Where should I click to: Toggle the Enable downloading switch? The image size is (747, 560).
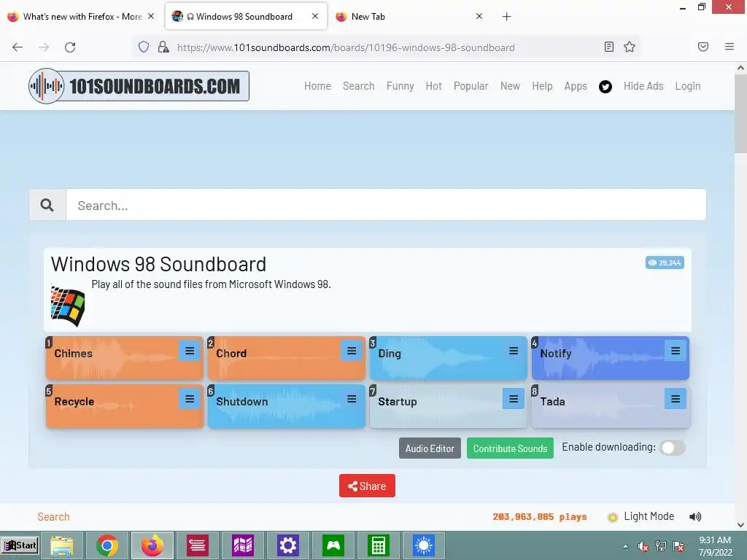tap(672, 448)
